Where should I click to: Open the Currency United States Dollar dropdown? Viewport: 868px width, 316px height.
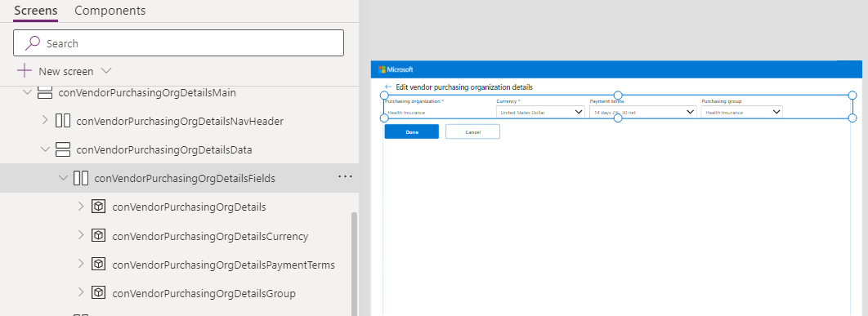(x=540, y=112)
